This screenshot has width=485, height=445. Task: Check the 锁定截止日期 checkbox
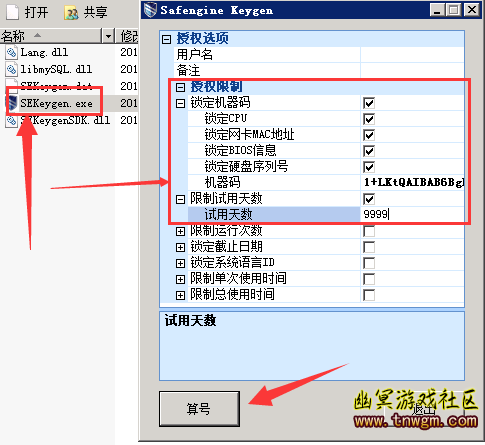pos(369,247)
